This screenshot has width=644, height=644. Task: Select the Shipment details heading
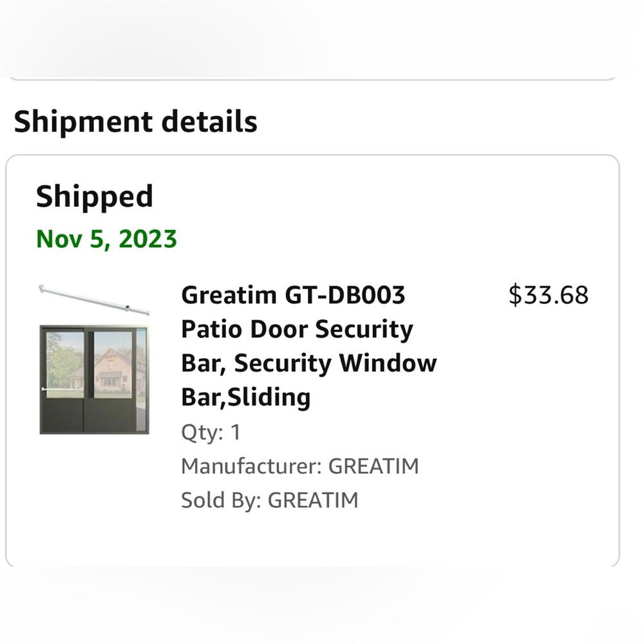135,122
